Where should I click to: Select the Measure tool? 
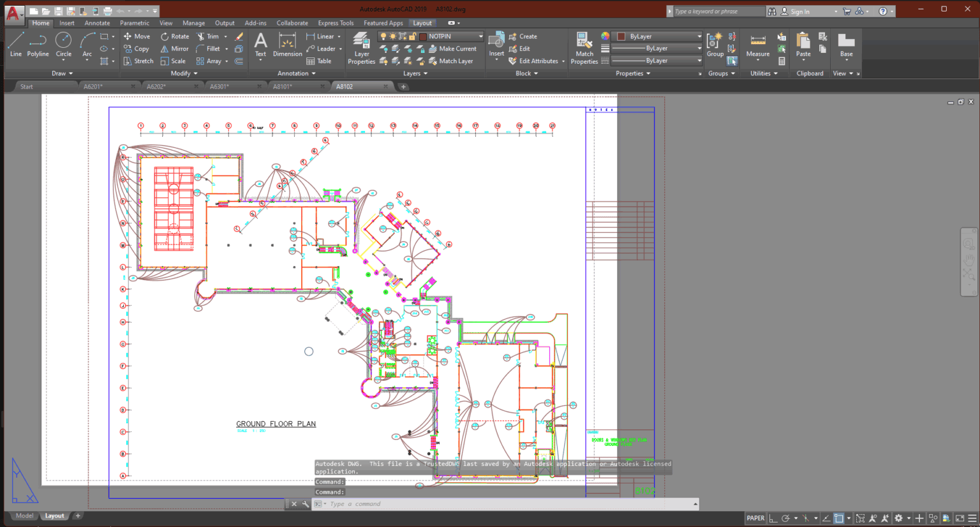tap(757, 45)
